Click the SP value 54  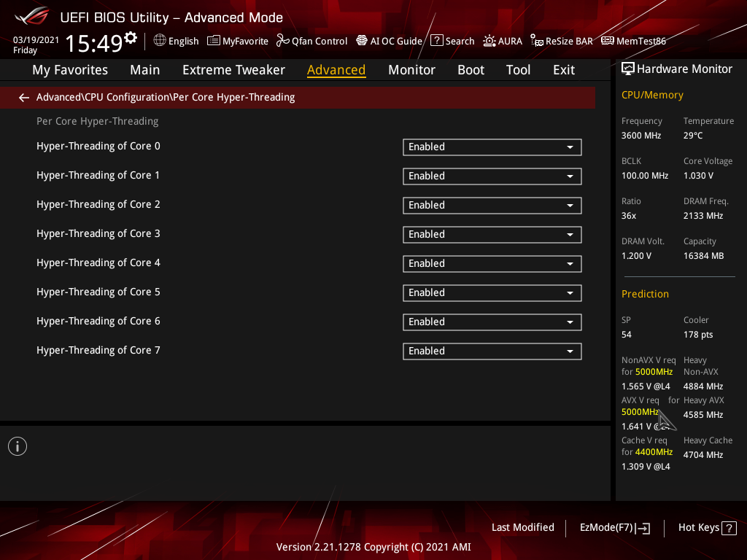626,335
